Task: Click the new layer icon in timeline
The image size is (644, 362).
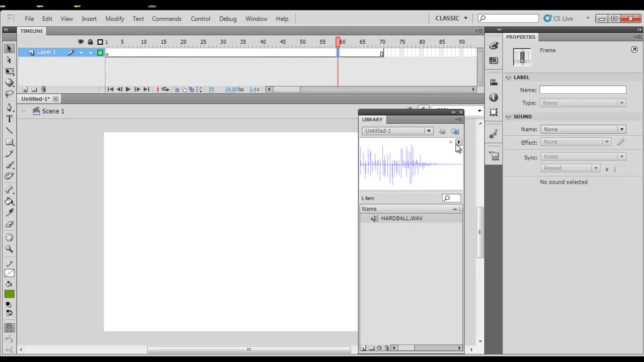Action: (x=25, y=89)
